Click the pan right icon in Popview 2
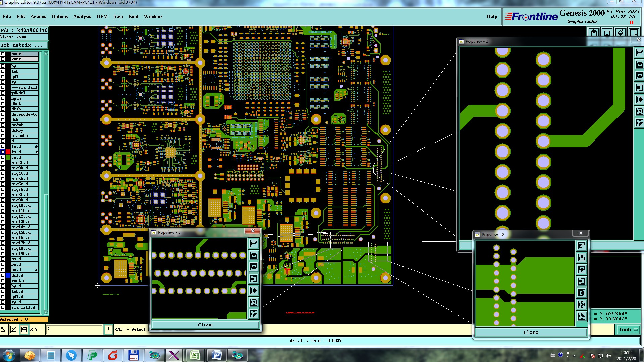The image size is (644, 362). [582, 293]
